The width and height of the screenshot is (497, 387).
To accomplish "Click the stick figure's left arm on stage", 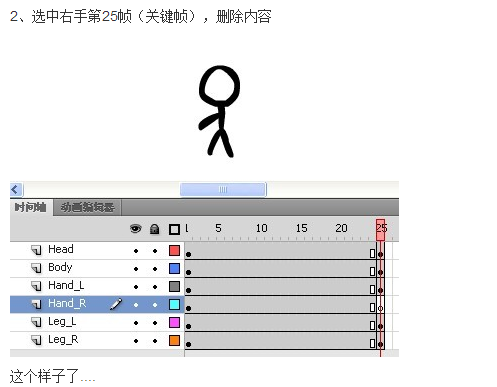I will 209,121.
